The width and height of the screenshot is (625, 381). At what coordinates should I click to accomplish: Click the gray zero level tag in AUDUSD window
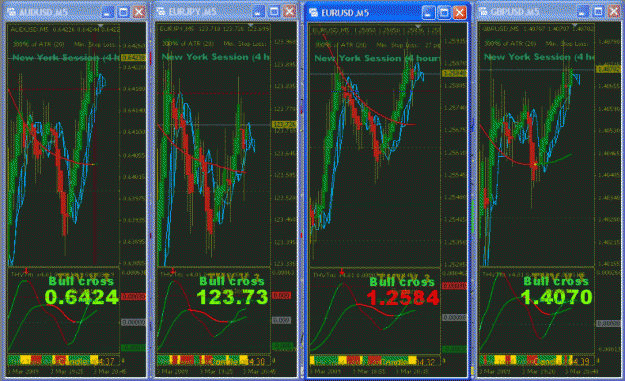click(133, 322)
